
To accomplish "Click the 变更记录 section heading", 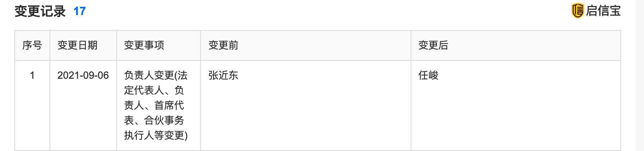I will [40, 11].
